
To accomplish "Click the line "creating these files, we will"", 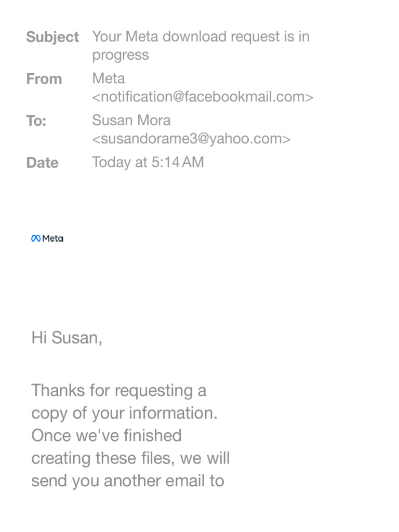I will point(130,458).
